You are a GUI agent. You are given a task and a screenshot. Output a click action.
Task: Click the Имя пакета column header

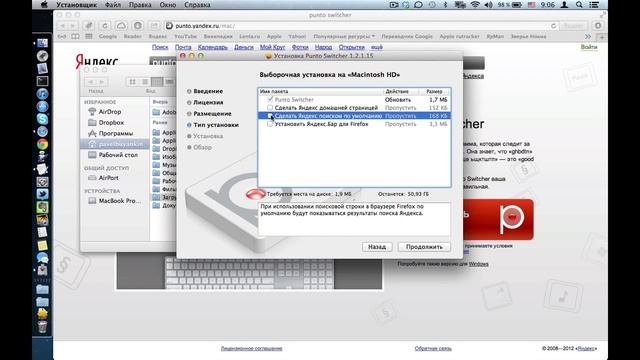pyautogui.click(x=321, y=91)
